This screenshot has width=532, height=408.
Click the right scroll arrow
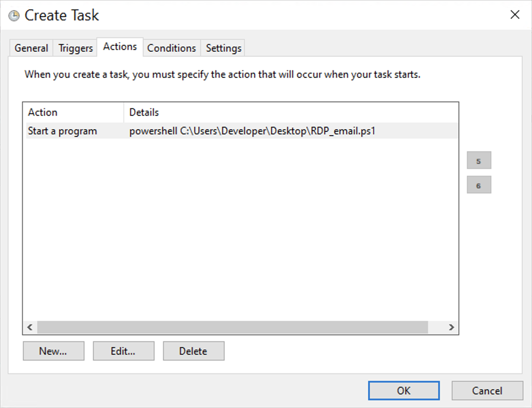pyautogui.click(x=451, y=327)
